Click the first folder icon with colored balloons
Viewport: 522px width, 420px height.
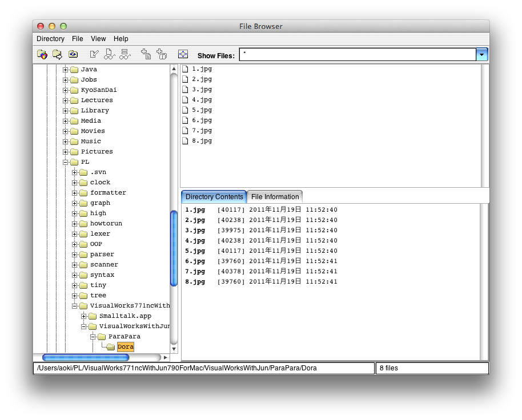pos(42,55)
